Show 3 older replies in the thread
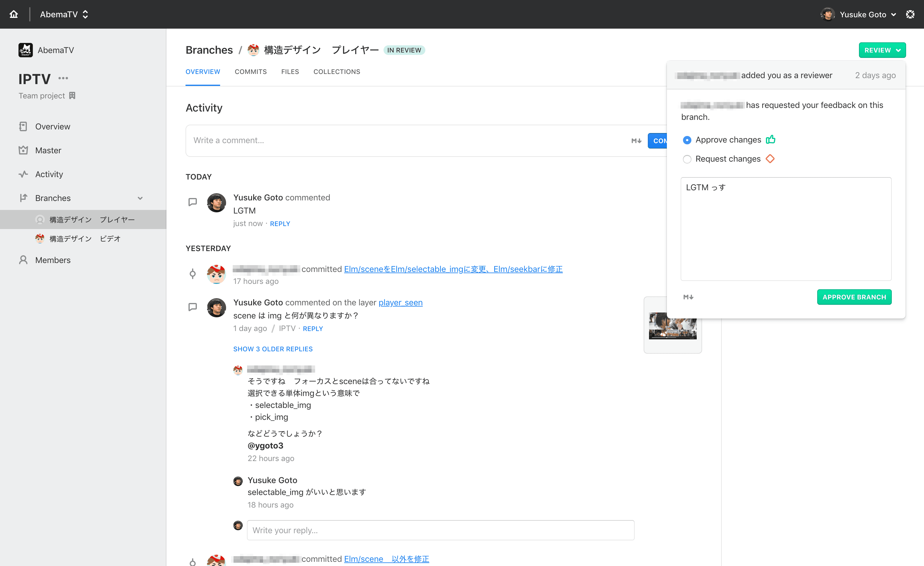This screenshot has height=566, width=924. click(x=273, y=349)
